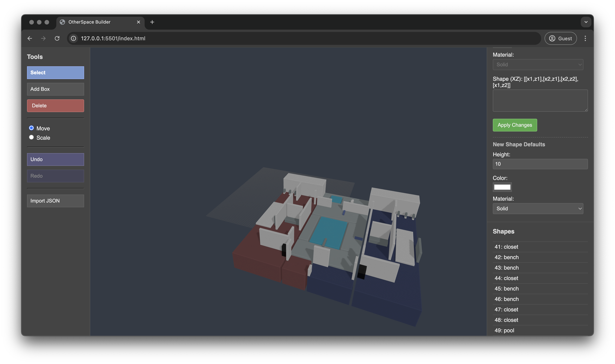Image resolution: width=615 pixels, height=364 pixels.
Task: Activate the Add Box tool
Action: (x=56, y=89)
